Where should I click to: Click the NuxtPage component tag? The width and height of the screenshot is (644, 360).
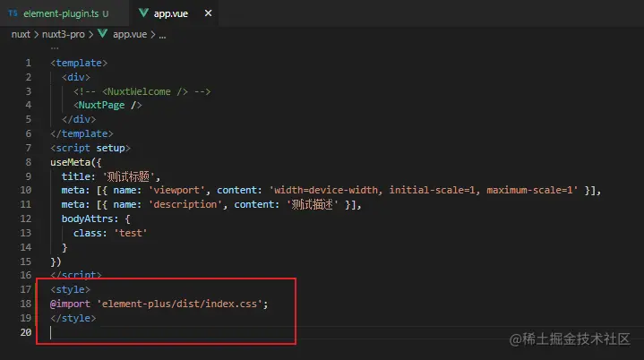pyautogui.click(x=107, y=105)
